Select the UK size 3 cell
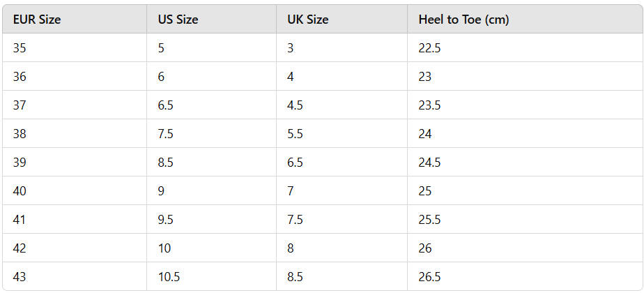 (x=291, y=48)
